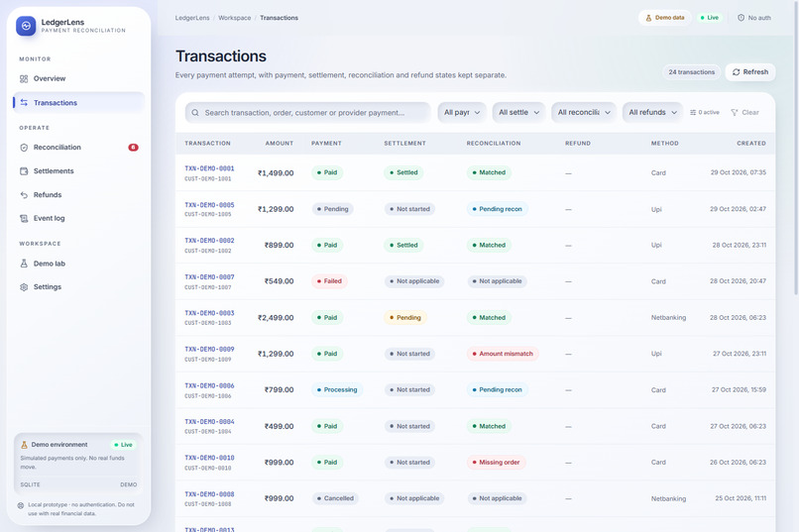Click the Processing payment status pill

pos(337,390)
